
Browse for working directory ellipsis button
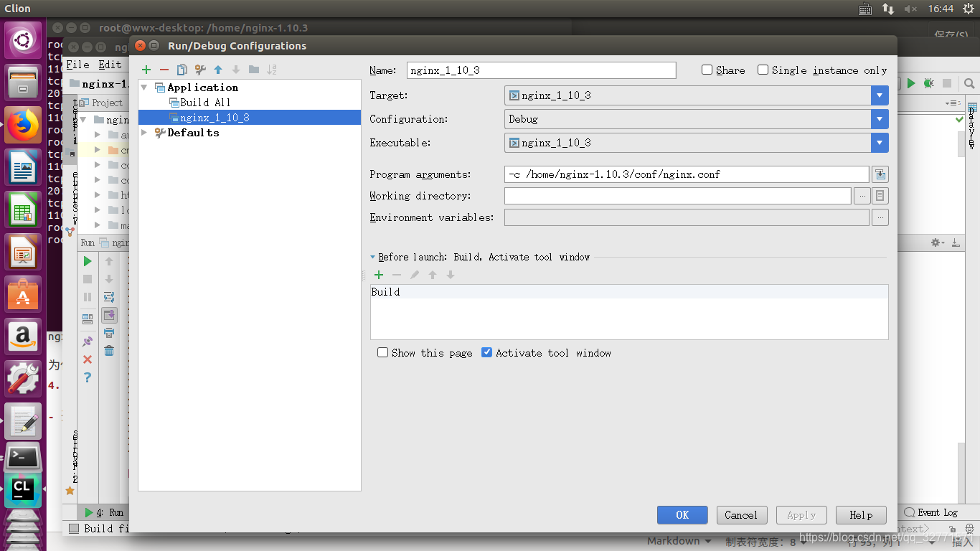click(862, 196)
